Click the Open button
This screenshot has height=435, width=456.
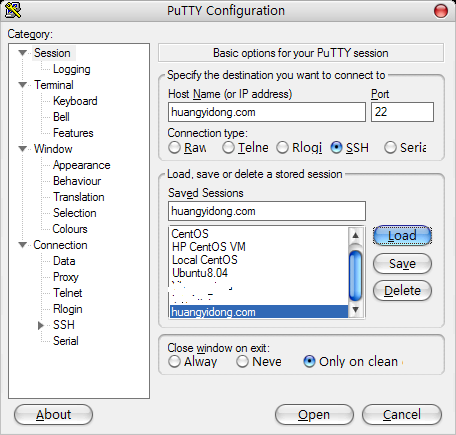314,415
